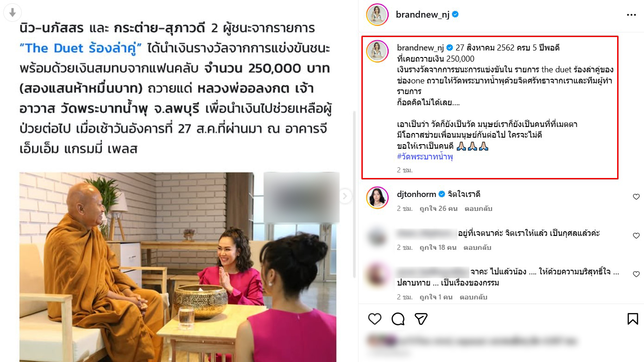Image resolution: width=644 pixels, height=362 pixels.
Task: Like the second comment's heart icon
Action: point(636,236)
